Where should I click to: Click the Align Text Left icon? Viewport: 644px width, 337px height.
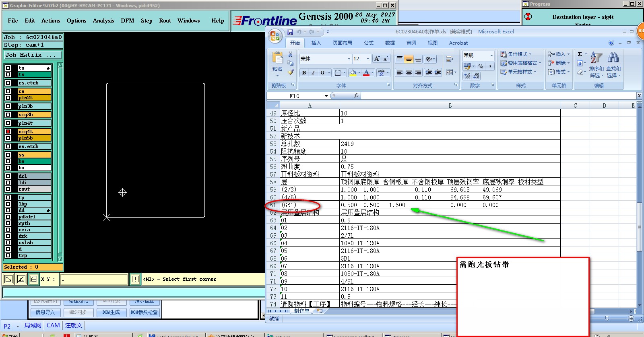[x=400, y=72]
